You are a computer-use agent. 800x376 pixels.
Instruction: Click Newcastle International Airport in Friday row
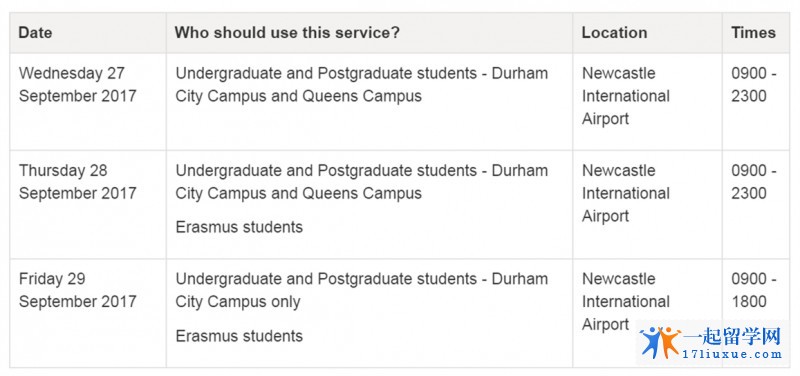626,302
